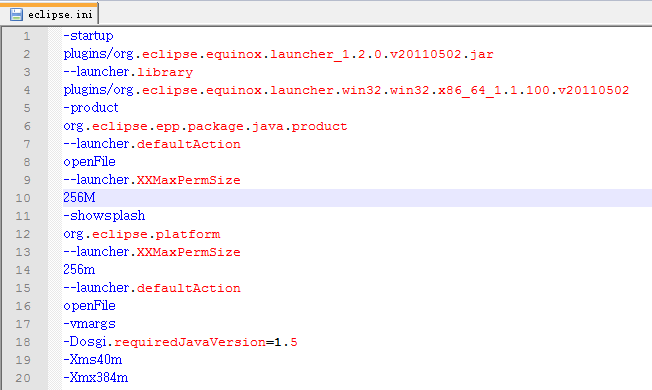Image resolution: width=652 pixels, height=390 pixels.
Task: Click the save icon on eclipse.ini tab
Action: tap(16, 15)
